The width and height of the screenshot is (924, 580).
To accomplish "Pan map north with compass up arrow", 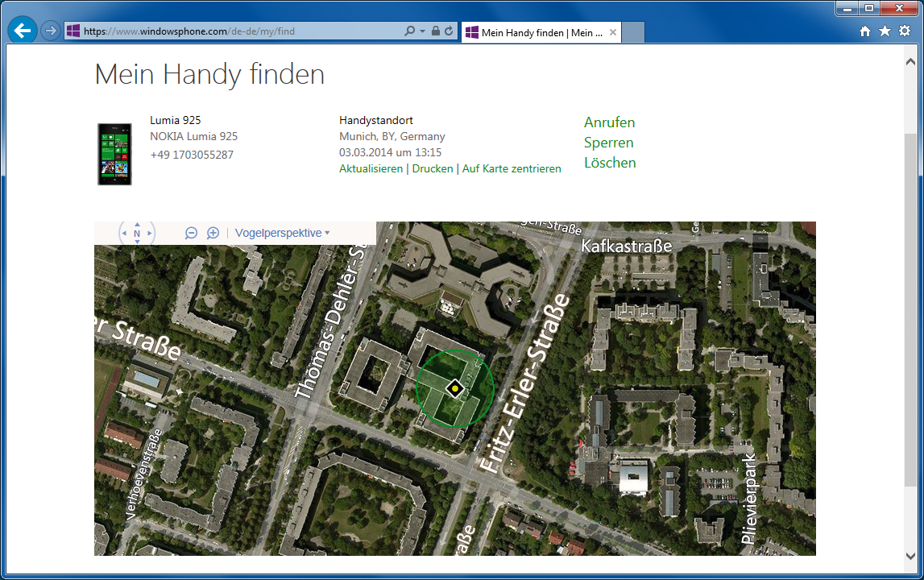I will point(137,225).
